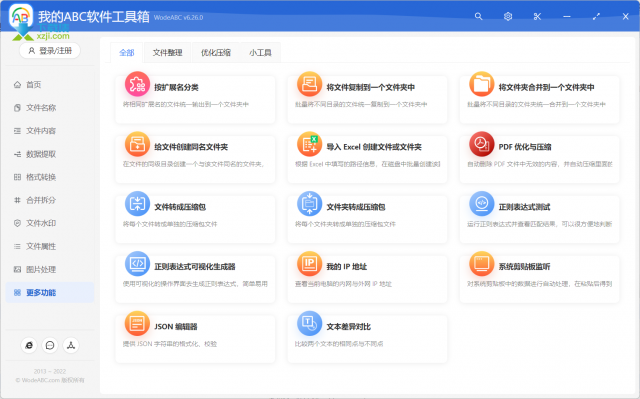Image resolution: width=640 pixels, height=399 pixels.
Task: Click the 文件转成压缩包 icon
Action: coord(137,204)
